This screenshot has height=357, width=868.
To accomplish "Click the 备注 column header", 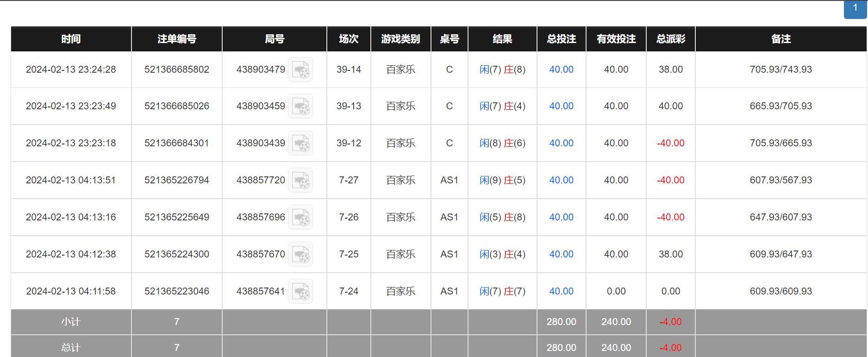I will point(781,39).
